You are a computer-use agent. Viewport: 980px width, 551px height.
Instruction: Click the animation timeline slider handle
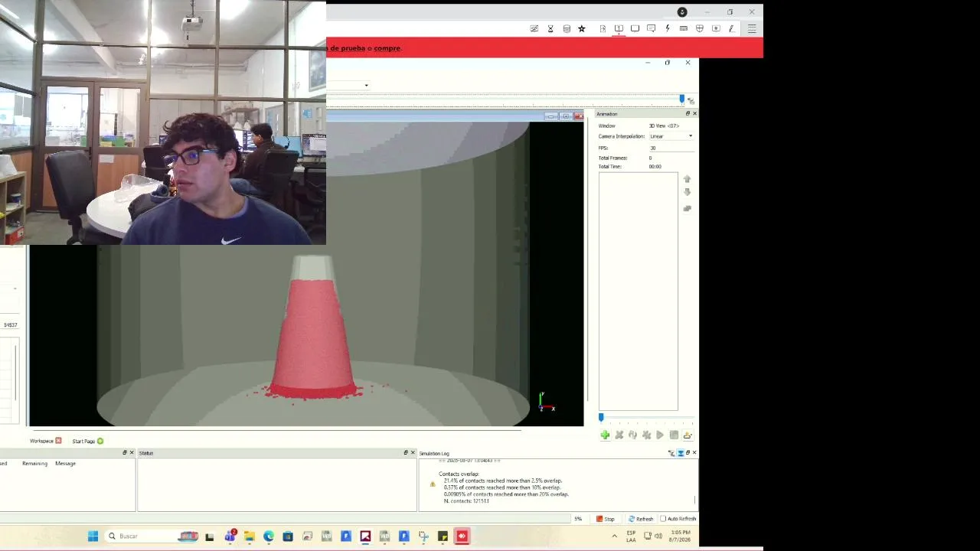point(601,418)
